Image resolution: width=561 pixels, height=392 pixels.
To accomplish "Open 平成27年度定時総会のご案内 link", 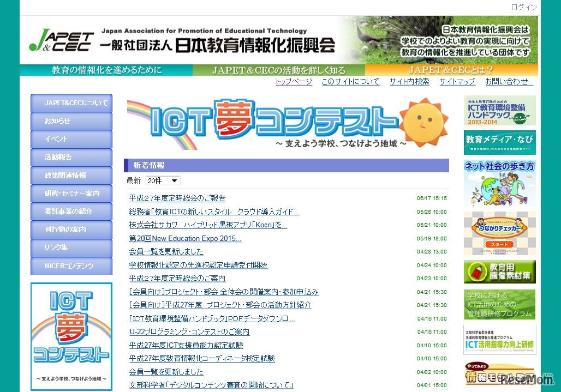I will (x=177, y=279).
